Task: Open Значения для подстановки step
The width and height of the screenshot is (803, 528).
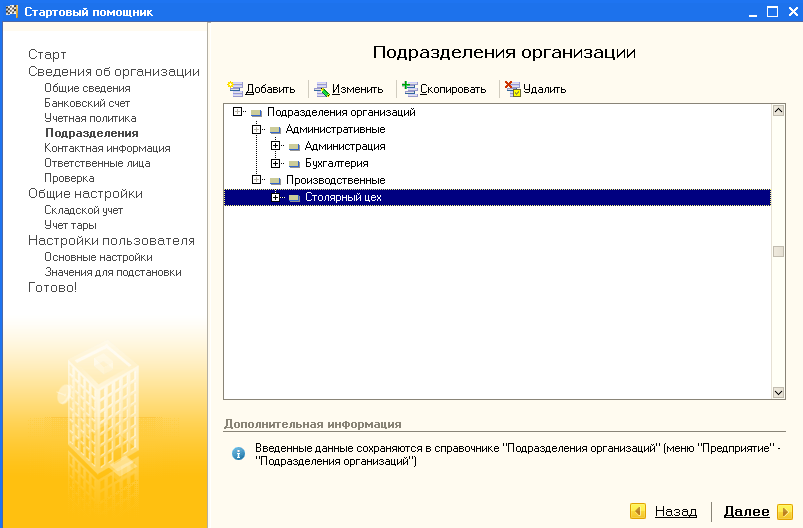Action: [113, 272]
